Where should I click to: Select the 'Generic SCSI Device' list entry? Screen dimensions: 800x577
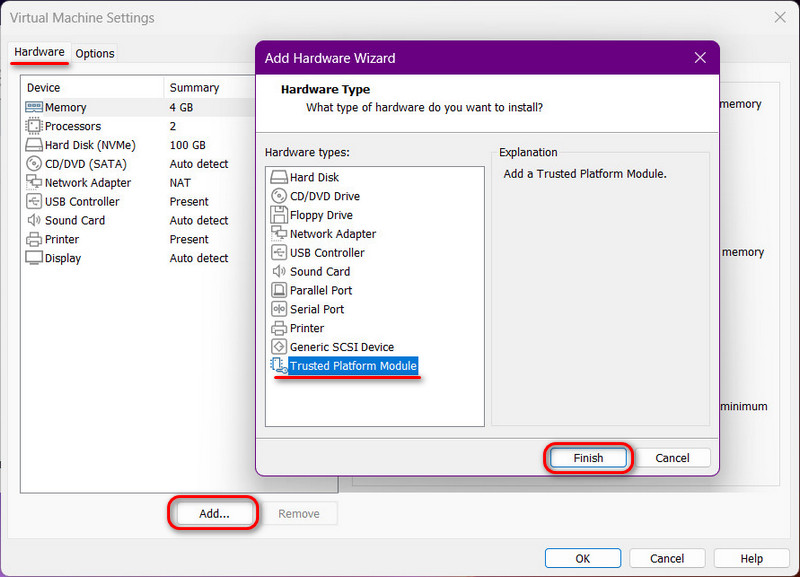[x=342, y=347]
